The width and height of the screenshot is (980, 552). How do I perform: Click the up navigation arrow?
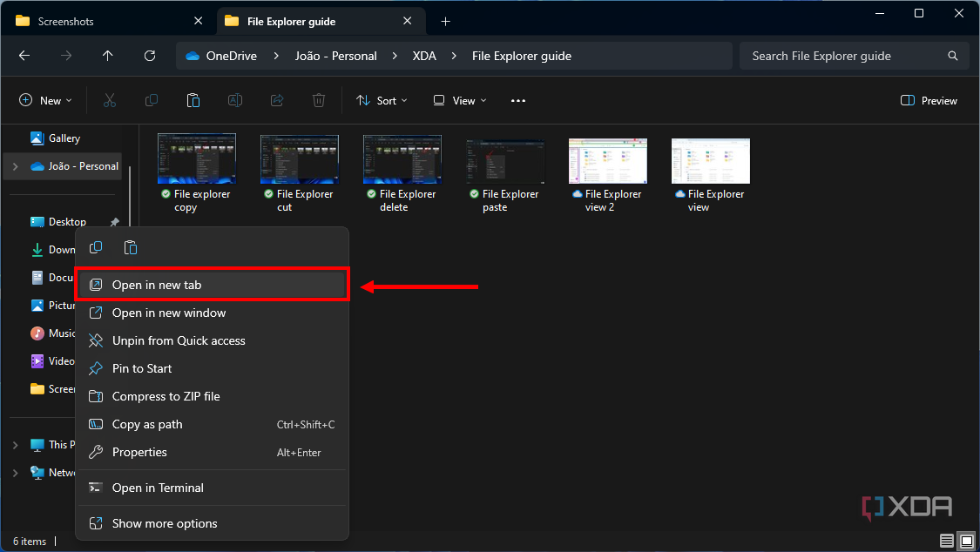click(107, 55)
